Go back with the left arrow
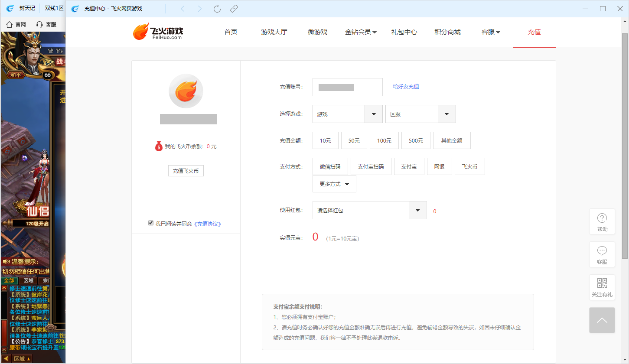The image size is (629, 364). coord(183,9)
